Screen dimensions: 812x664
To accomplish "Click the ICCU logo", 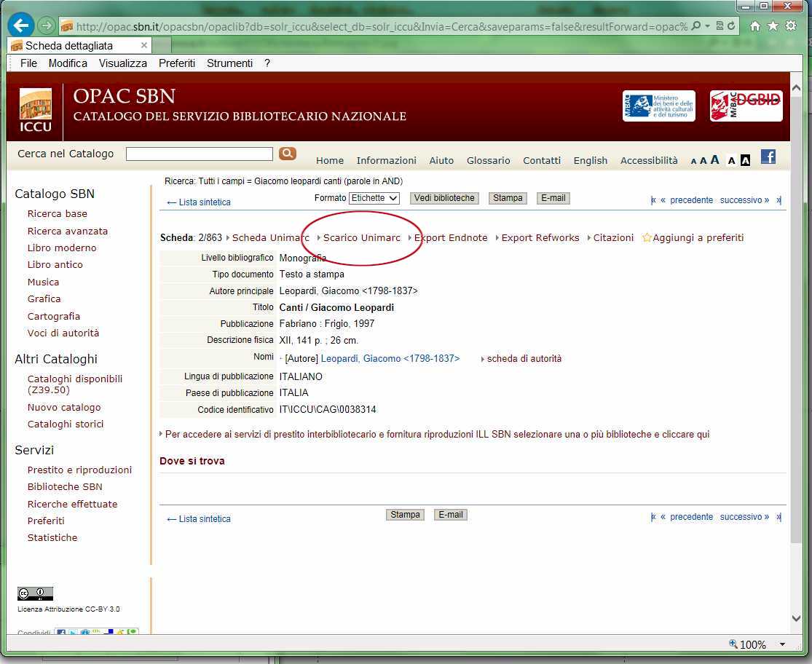I will (35, 110).
